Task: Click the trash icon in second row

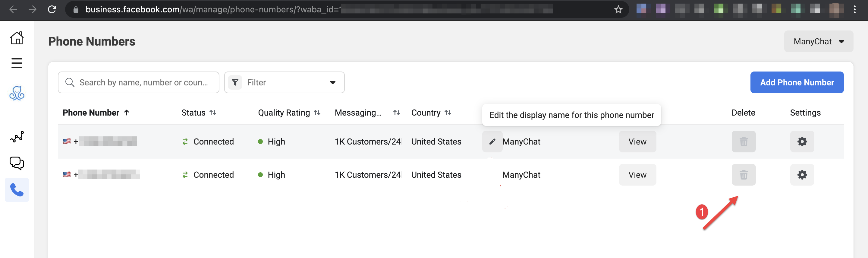Action: 743,175
